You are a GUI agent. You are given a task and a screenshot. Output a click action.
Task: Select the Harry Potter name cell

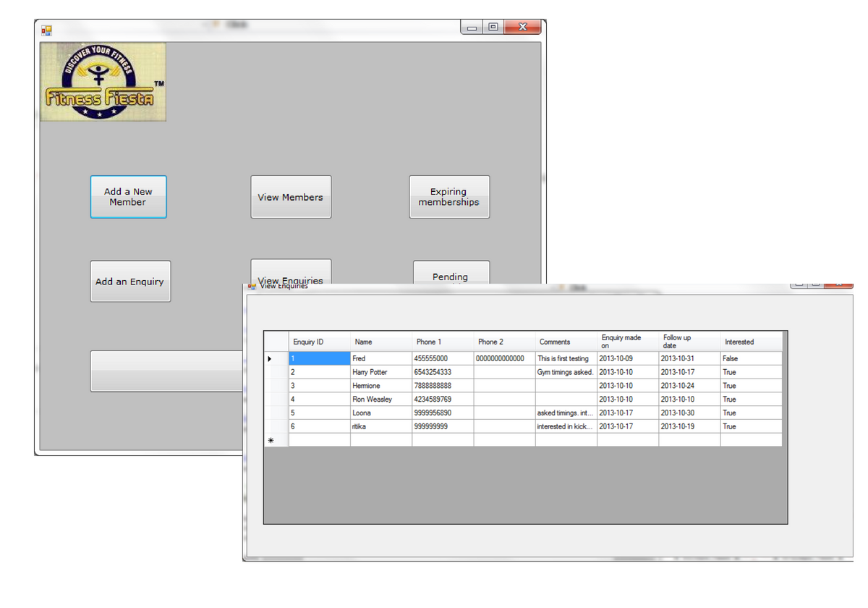coord(380,372)
